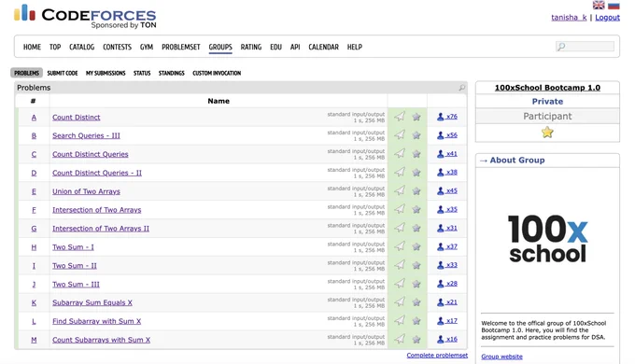
Task: Click the 100x school logo image
Action: [547, 239]
